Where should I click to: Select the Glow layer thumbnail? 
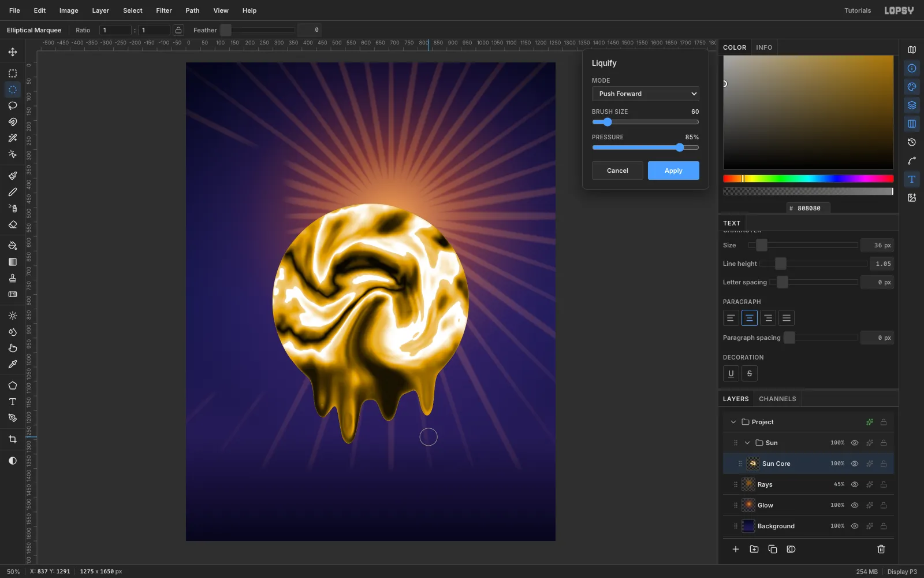click(x=748, y=505)
